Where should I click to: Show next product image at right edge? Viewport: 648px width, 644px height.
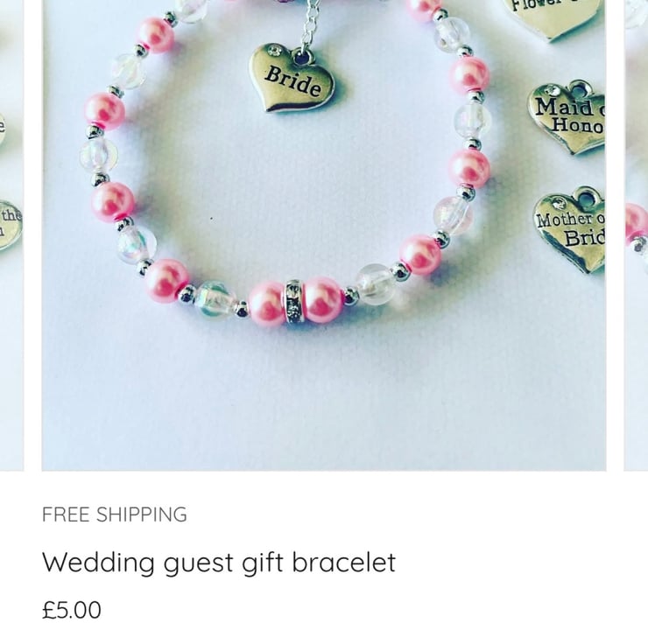636,235
